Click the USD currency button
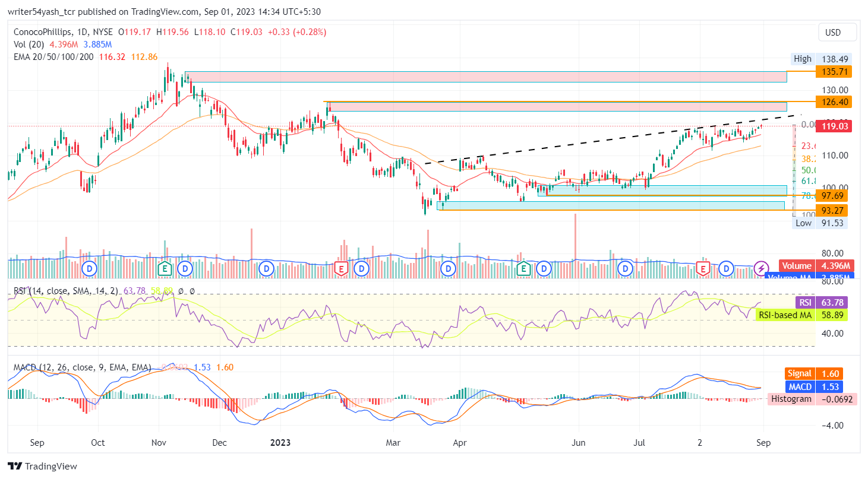This screenshot has width=868, height=479. [x=837, y=32]
